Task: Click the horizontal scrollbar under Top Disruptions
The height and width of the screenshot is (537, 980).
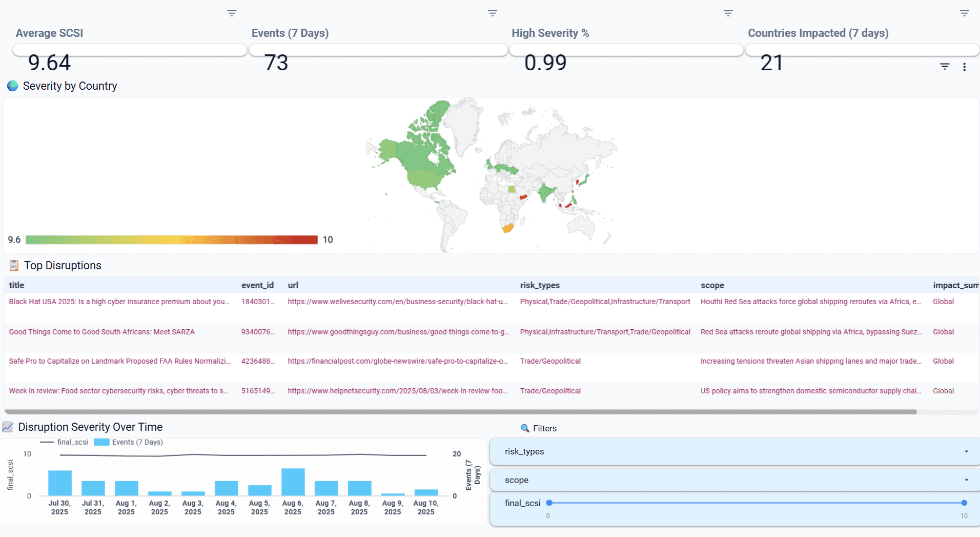Action: pyautogui.click(x=461, y=411)
